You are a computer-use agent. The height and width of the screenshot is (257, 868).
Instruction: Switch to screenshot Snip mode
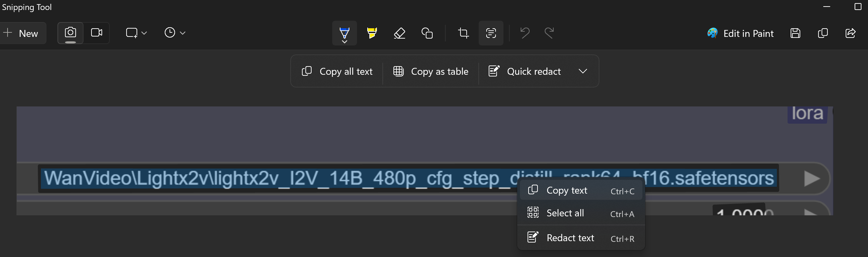[x=70, y=33]
